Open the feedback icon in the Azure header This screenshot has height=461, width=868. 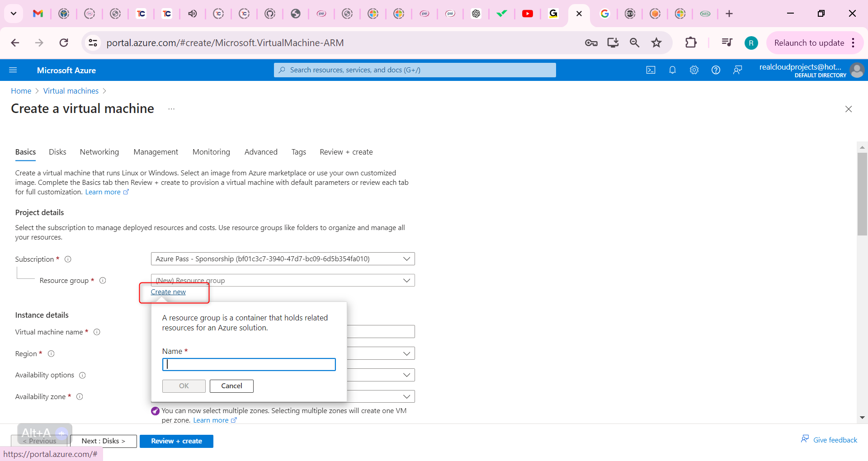point(737,70)
